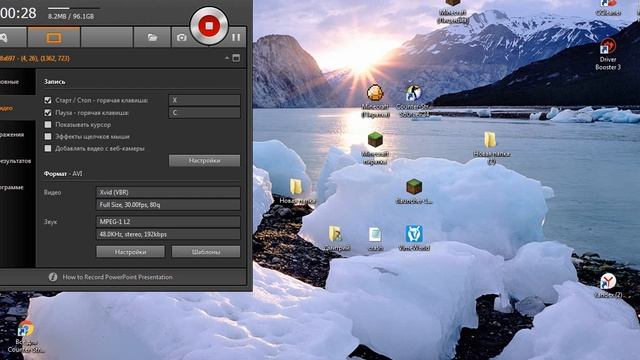Open the Новая папка (2) desktop folder

[x=491, y=148]
